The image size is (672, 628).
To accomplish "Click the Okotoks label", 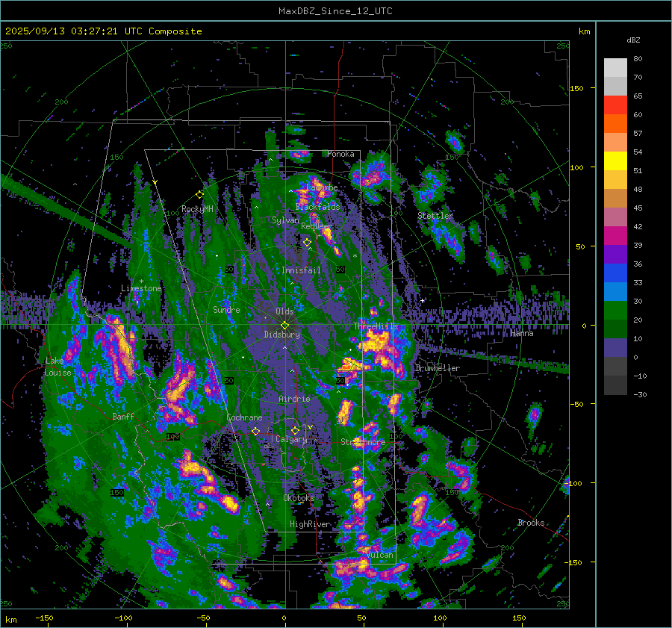I will 299,498.
